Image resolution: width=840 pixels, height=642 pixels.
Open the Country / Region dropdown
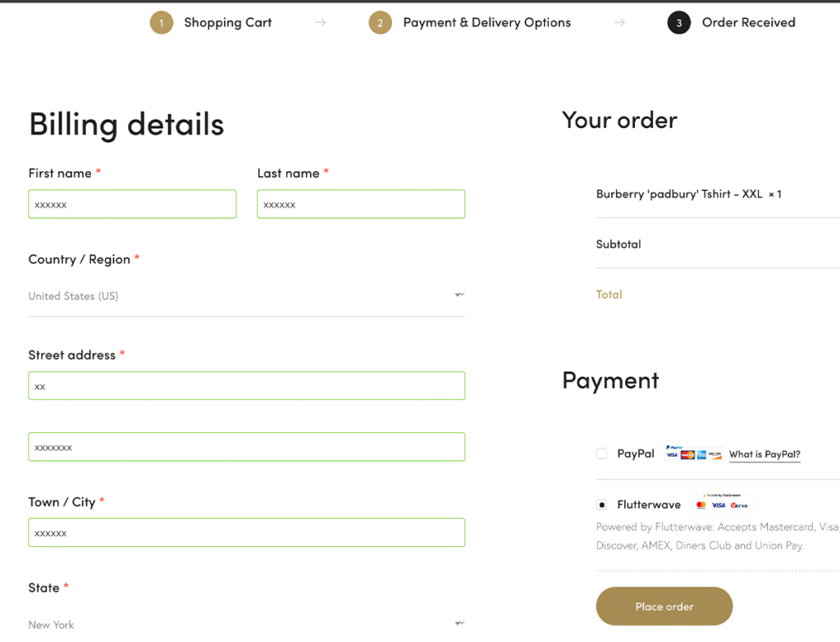(246, 295)
